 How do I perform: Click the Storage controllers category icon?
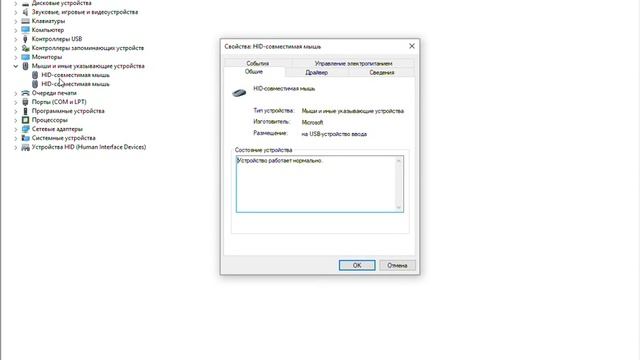tap(25, 48)
